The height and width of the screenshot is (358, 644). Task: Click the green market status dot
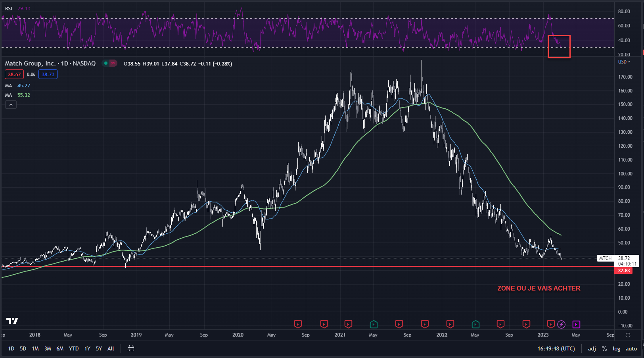106,63
